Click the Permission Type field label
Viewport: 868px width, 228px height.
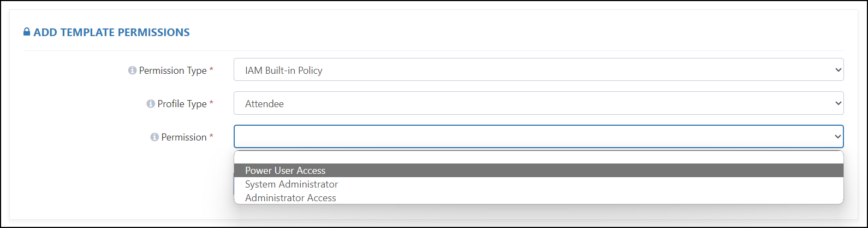tap(173, 71)
